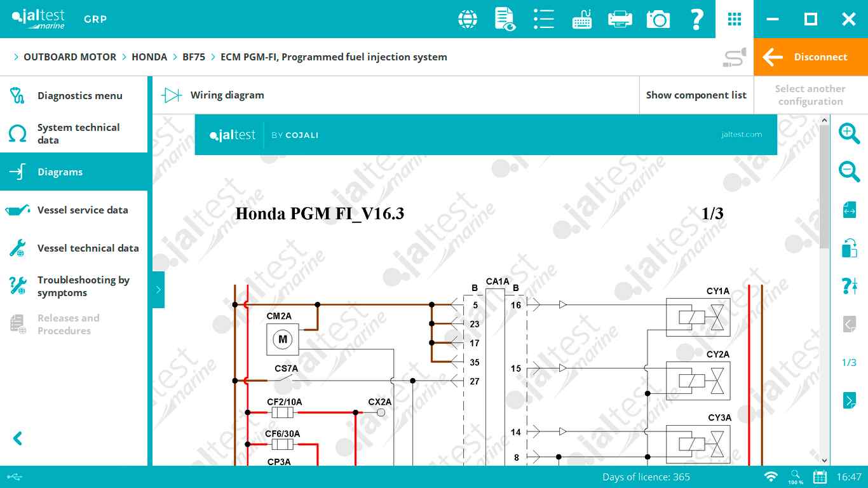Click CY2A injector component in diagram
This screenshot has width=868, height=488.
(698, 381)
